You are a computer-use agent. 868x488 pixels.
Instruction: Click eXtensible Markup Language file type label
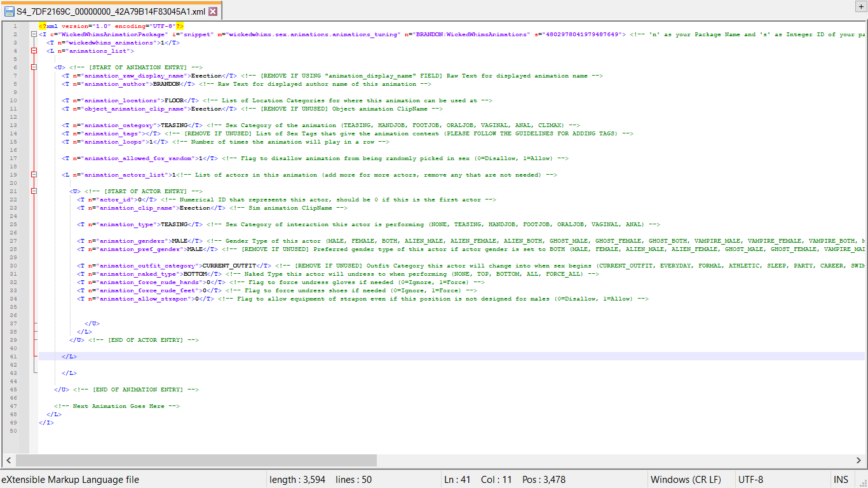pyautogui.click(x=71, y=480)
